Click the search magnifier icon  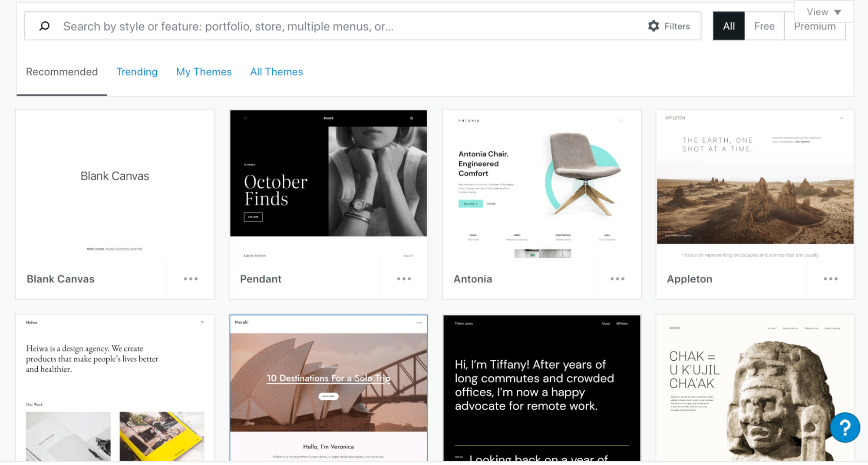(x=44, y=26)
